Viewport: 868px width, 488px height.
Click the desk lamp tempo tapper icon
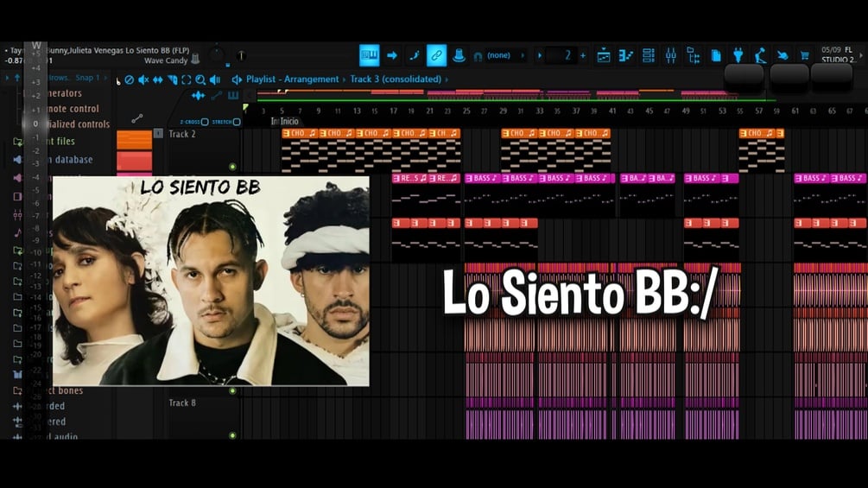click(760, 55)
